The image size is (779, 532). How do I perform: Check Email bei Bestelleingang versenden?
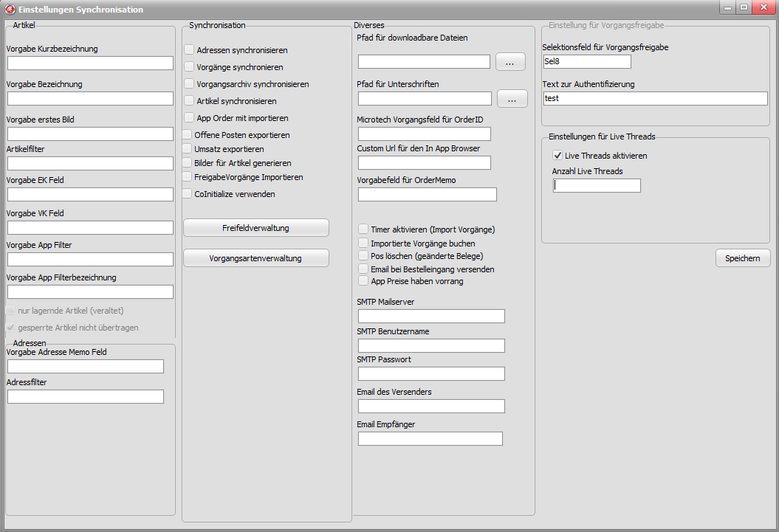tap(363, 269)
